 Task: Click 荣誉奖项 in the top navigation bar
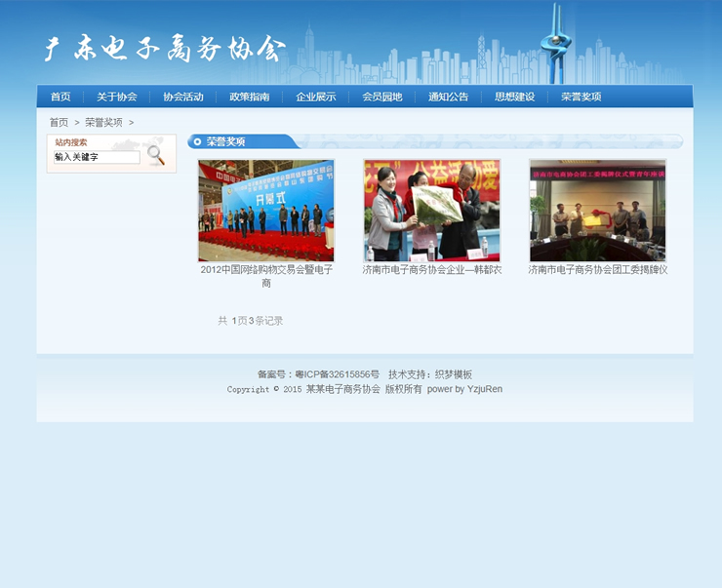coord(581,97)
